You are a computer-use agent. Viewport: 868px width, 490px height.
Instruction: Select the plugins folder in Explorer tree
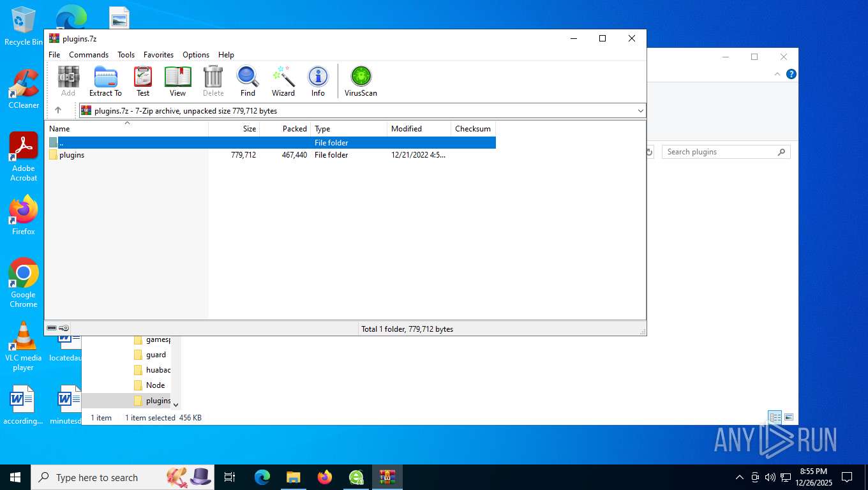[x=152, y=401]
